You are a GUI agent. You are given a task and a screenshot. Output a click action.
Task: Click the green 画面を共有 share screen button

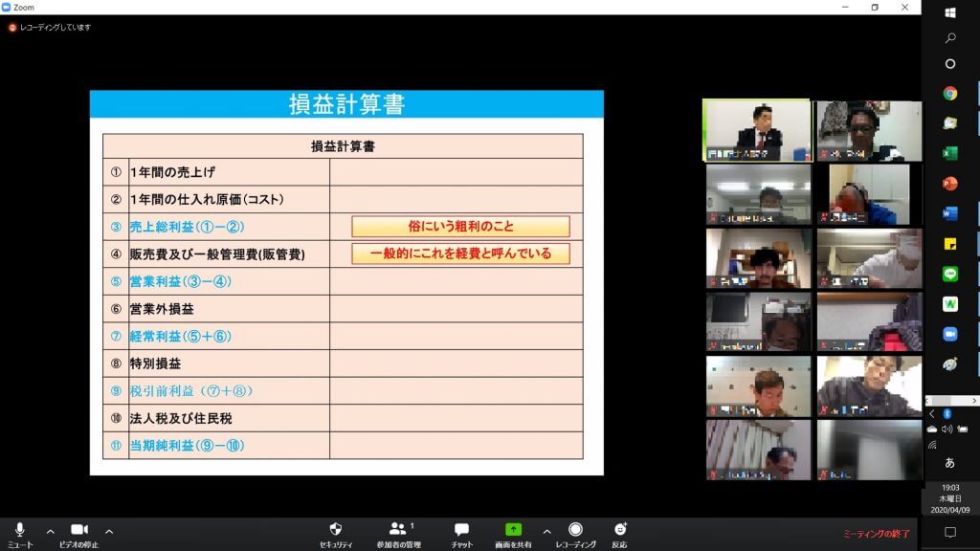tap(513, 535)
